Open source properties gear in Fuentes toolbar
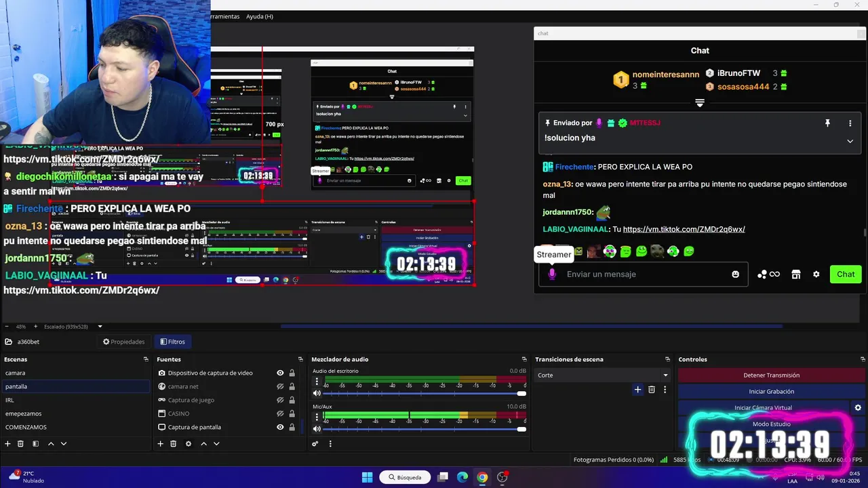This screenshot has height=488, width=868. (189, 444)
